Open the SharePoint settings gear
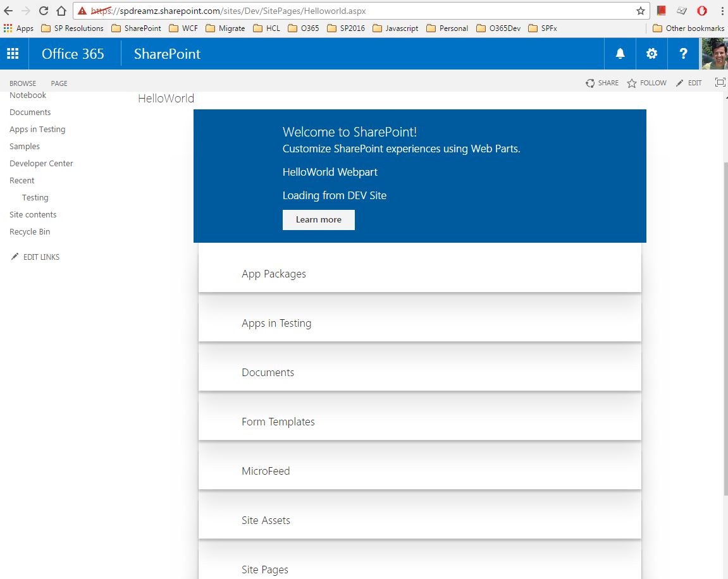728x579 pixels. click(x=651, y=54)
